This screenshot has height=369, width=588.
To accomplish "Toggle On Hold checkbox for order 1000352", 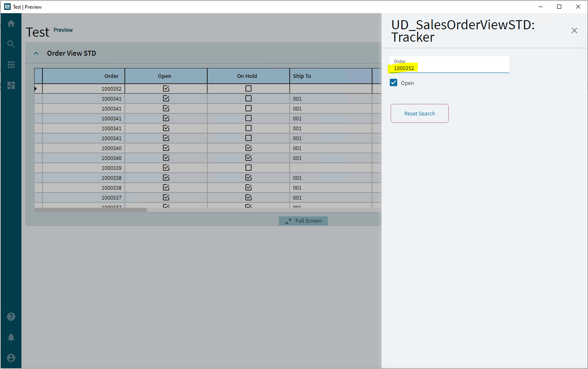I will [x=248, y=89].
